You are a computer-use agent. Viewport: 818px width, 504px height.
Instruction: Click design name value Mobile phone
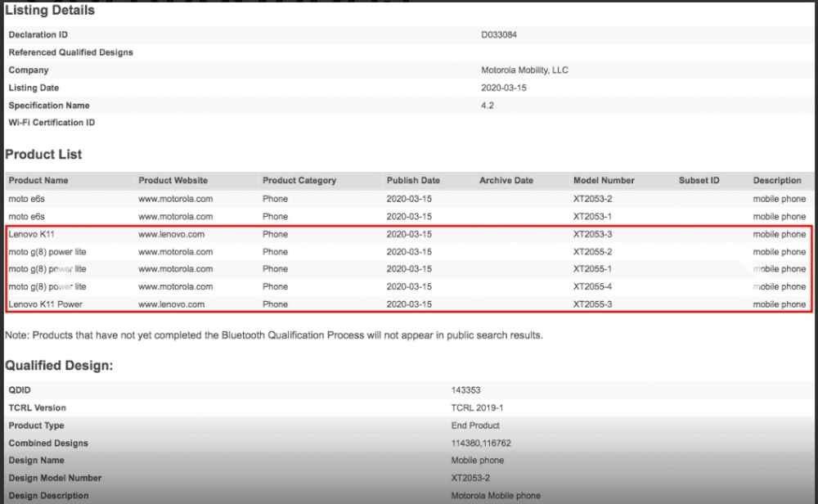tap(478, 460)
